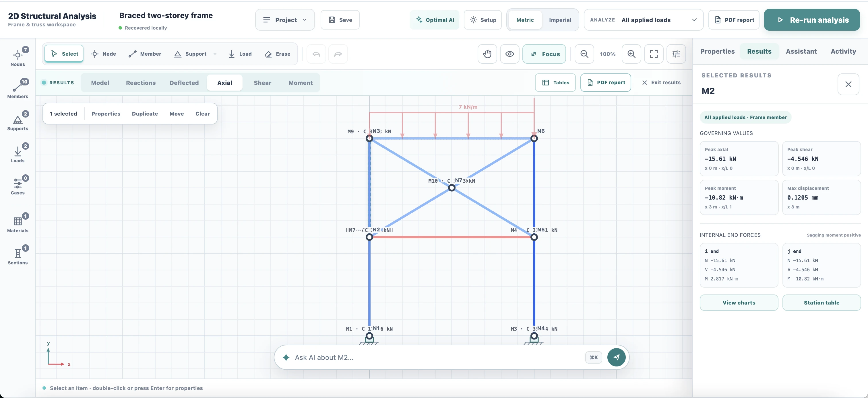This screenshot has width=868, height=398.
Task: Show the Moment diagram
Action: pos(301,83)
